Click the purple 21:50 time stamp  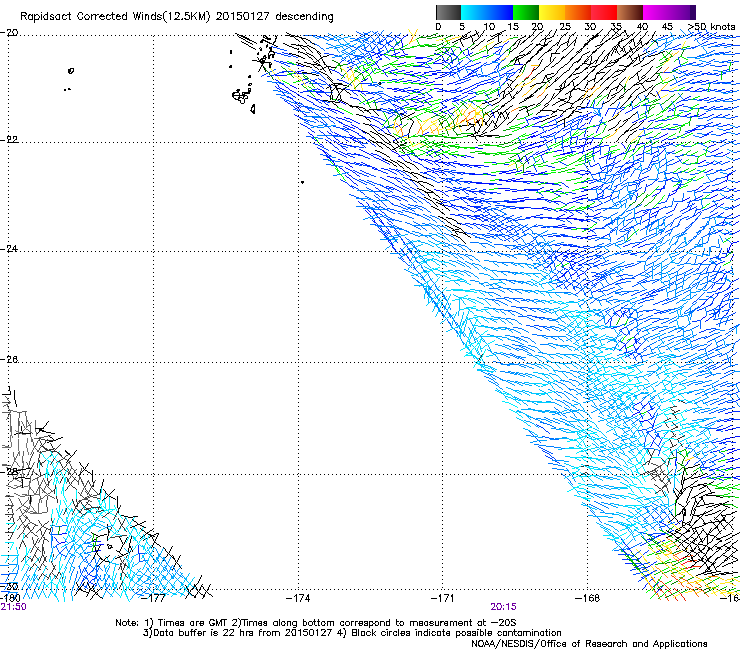click(14, 607)
